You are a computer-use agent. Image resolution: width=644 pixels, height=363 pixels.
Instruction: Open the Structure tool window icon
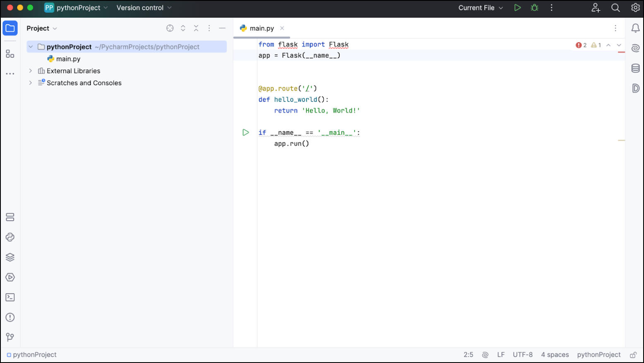(10, 54)
